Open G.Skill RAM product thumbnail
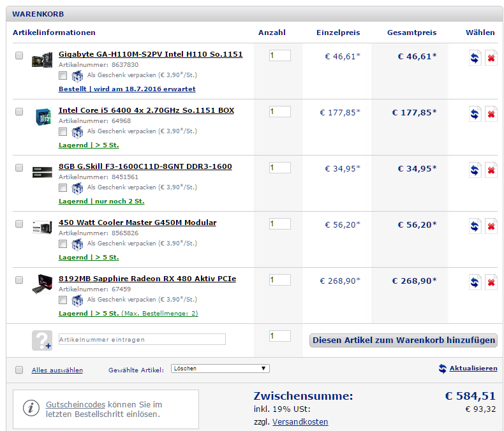 point(42,172)
